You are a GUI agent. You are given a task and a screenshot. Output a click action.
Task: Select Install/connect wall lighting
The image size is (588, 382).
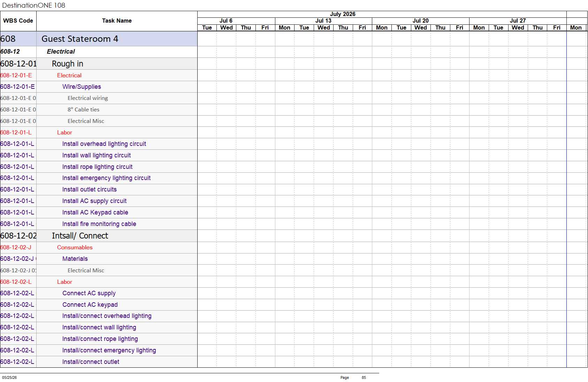pos(99,327)
